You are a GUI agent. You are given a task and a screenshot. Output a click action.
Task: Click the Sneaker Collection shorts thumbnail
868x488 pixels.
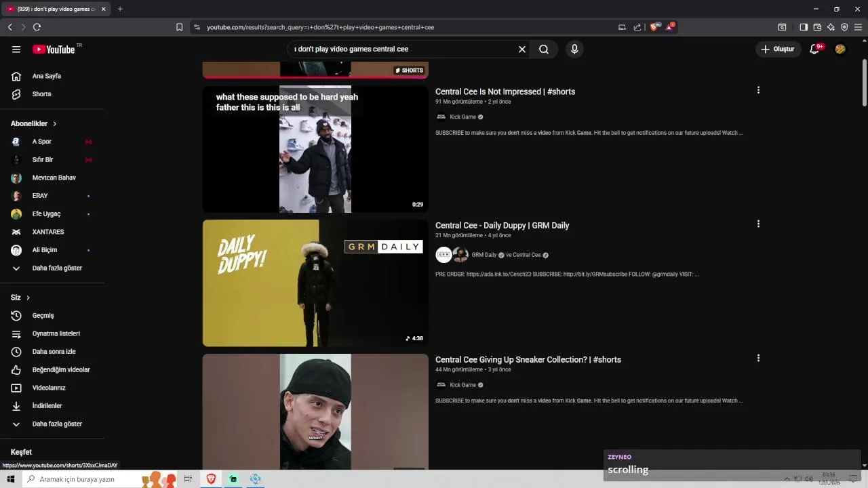tap(315, 411)
